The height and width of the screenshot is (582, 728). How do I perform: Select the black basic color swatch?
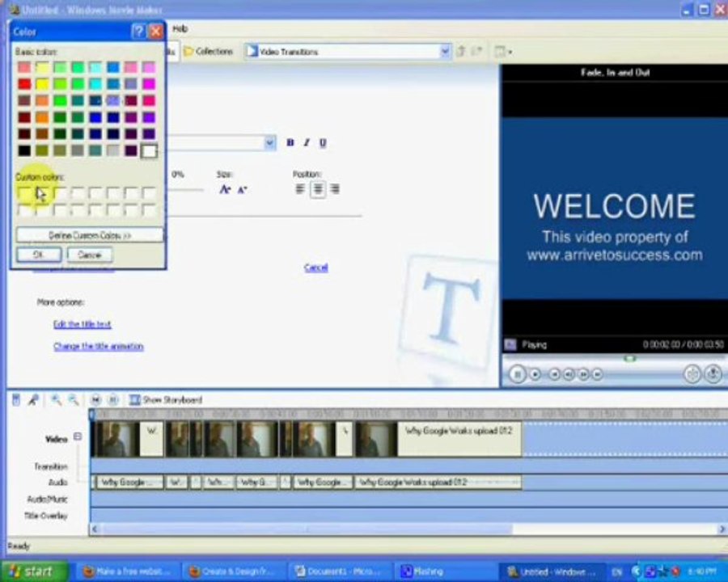[24, 150]
